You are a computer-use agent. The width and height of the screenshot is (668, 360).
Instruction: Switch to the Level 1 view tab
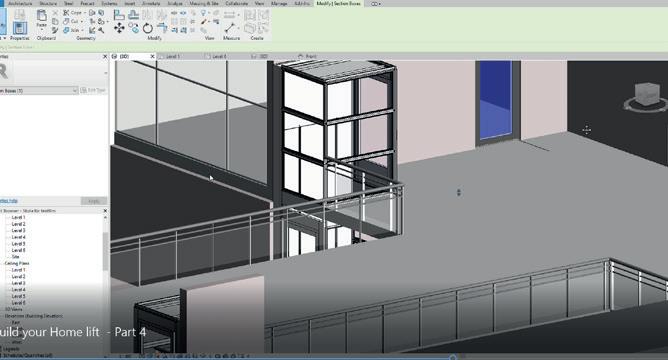tap(173, 56)
